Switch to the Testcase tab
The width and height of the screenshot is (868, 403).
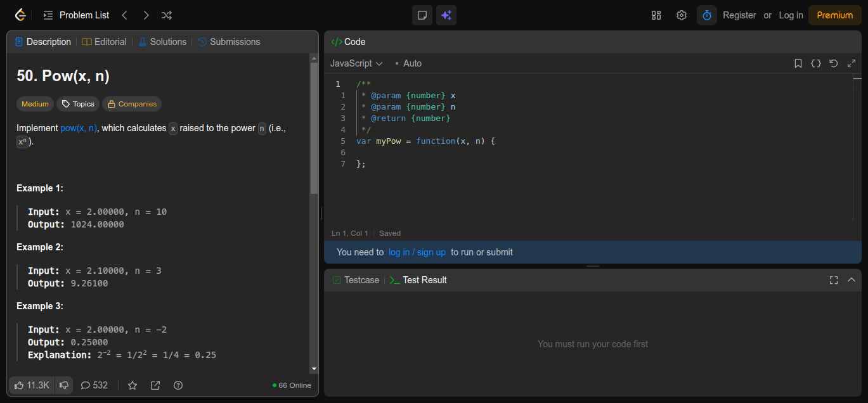coord(356,280)
